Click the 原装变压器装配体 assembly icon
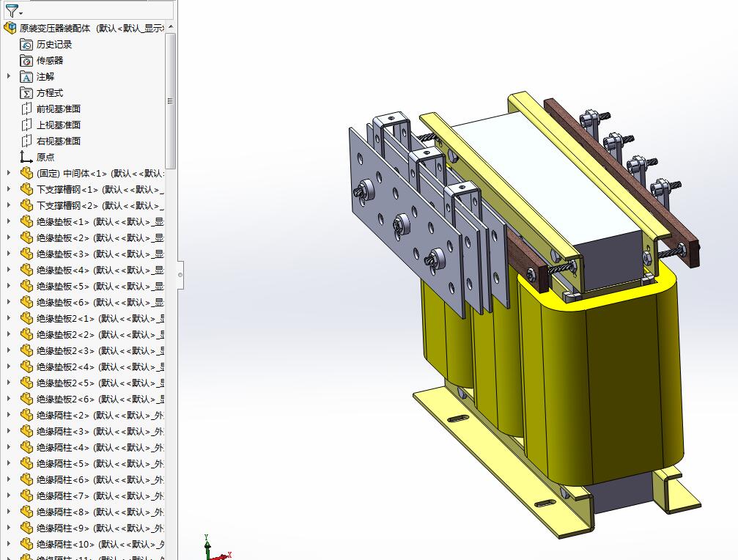This screenshot has height=560, width=738. coord(10,29)
